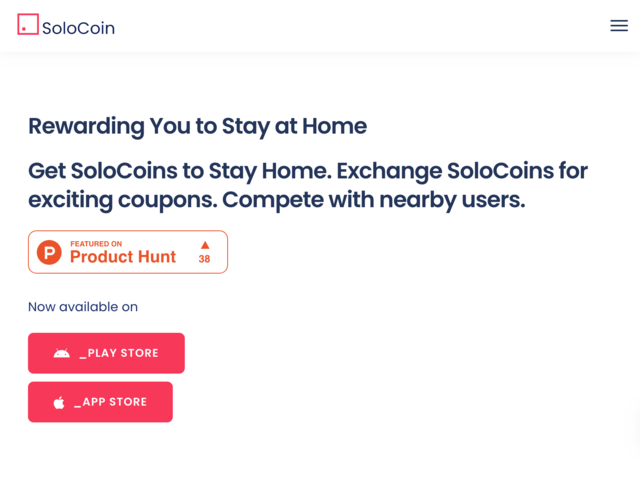Open the hamburger navigation menu

619,26
